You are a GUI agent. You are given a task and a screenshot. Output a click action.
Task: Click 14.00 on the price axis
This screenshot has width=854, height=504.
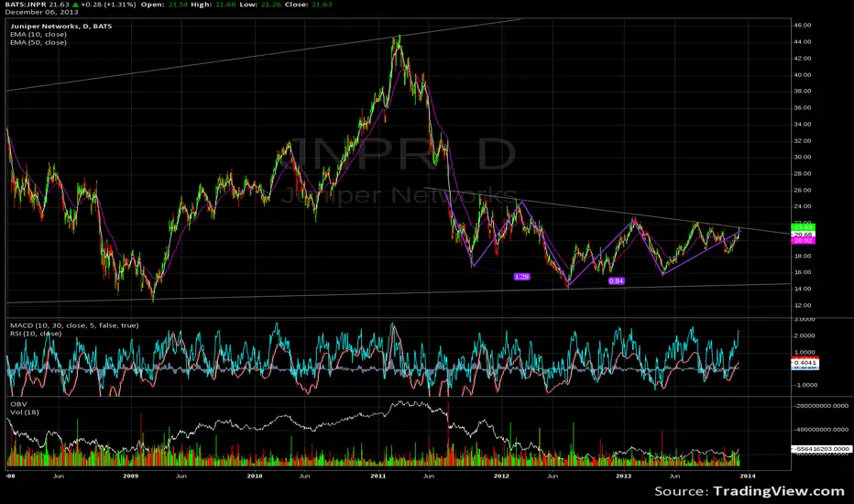pos(803,289)
